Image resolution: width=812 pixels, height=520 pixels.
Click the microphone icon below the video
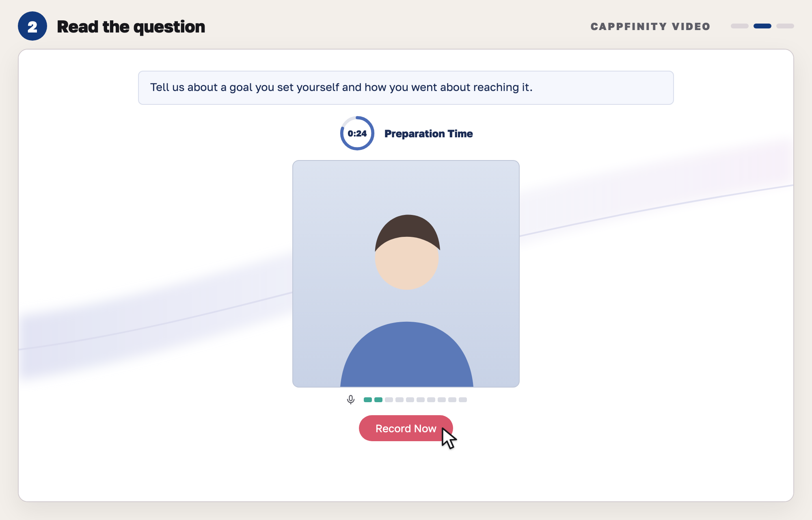tap(351, 400)
